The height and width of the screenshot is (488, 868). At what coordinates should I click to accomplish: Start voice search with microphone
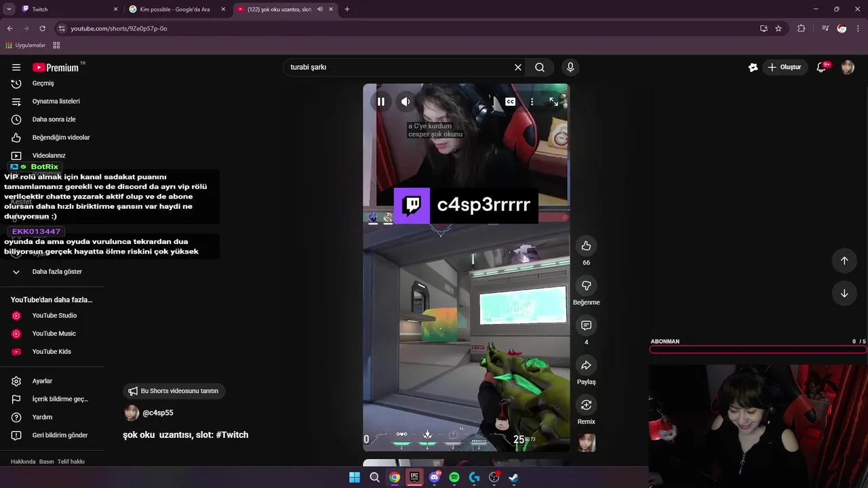(x=570, y=67)
